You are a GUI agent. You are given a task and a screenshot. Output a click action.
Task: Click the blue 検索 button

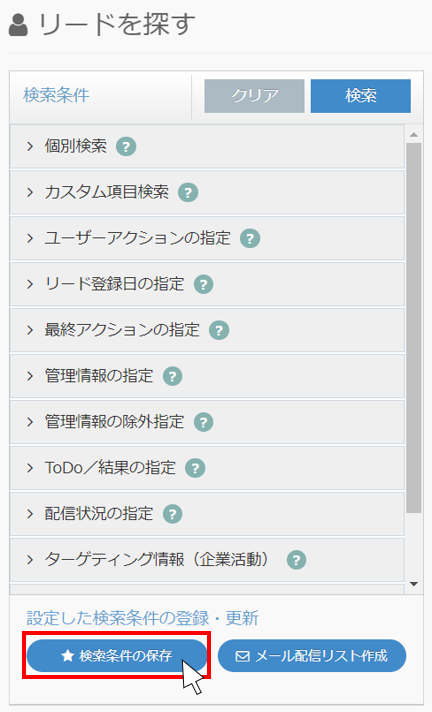click(x=361, y=96)
